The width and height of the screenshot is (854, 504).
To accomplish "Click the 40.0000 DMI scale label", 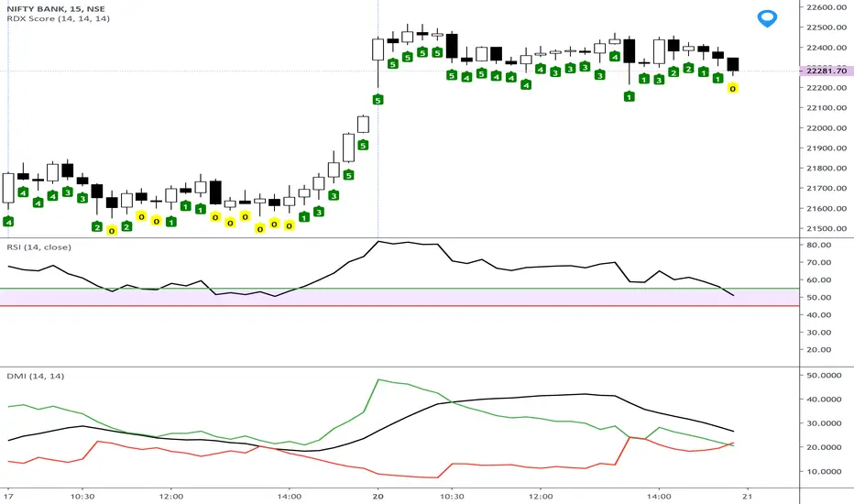I will (824, 400).
